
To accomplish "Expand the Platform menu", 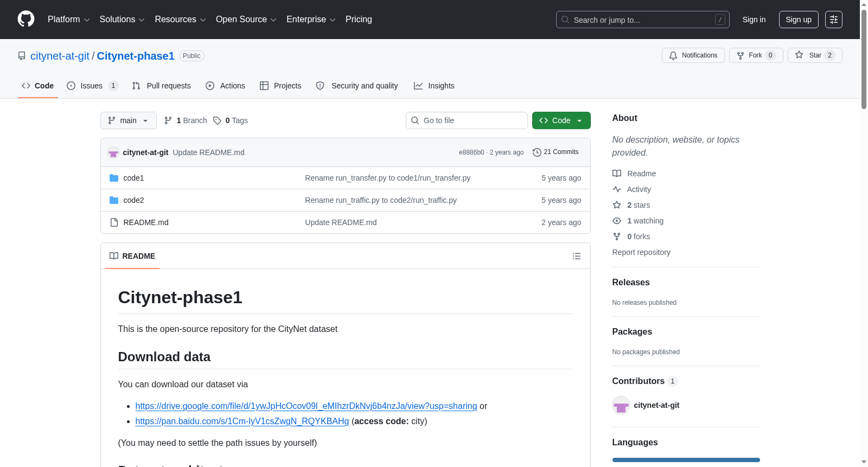I will pos(69,20).
